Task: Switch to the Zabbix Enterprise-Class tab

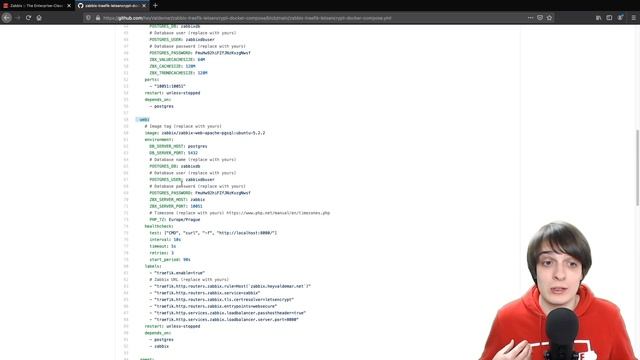Action: (x=37, y=6)
